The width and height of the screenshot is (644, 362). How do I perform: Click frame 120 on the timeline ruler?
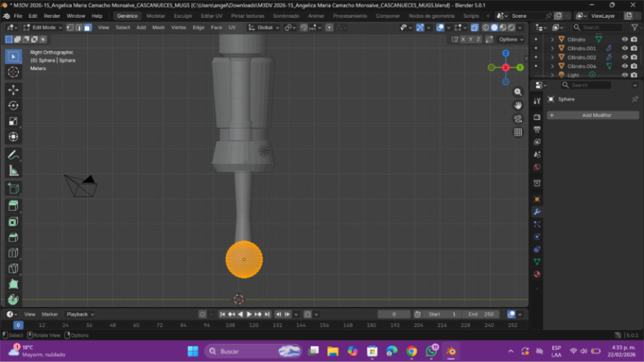[x=253, y=326]
